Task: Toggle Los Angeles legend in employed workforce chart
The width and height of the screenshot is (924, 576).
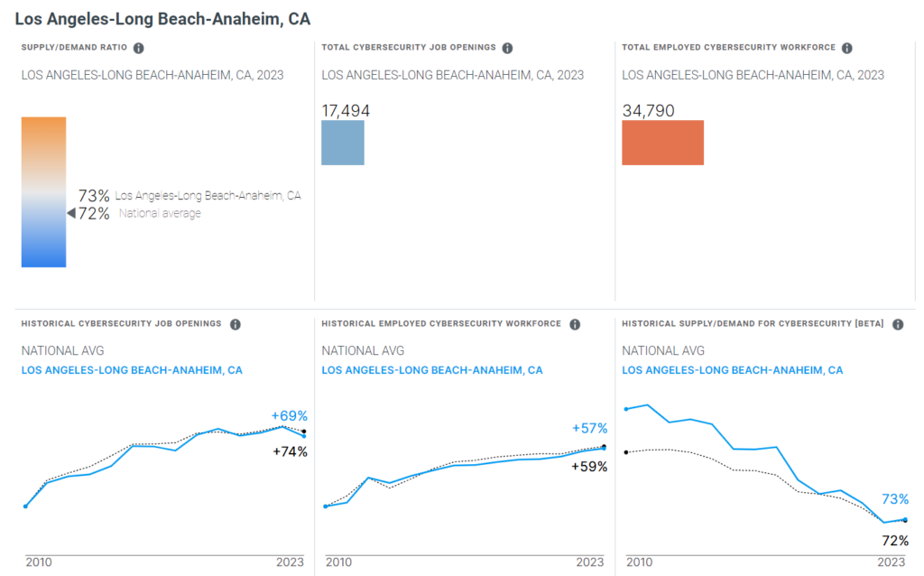Action: (432, 370)
